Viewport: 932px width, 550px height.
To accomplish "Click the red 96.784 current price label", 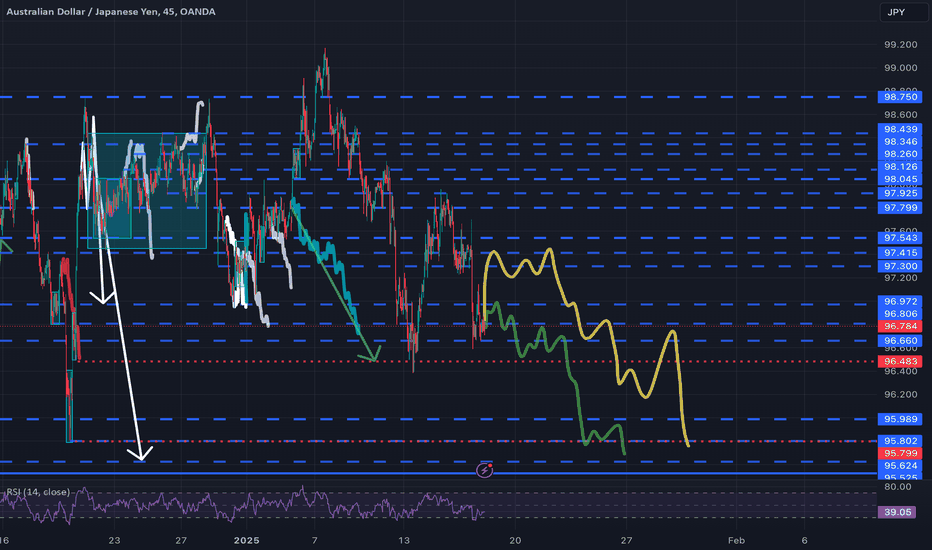I will (x=900, y=326).
